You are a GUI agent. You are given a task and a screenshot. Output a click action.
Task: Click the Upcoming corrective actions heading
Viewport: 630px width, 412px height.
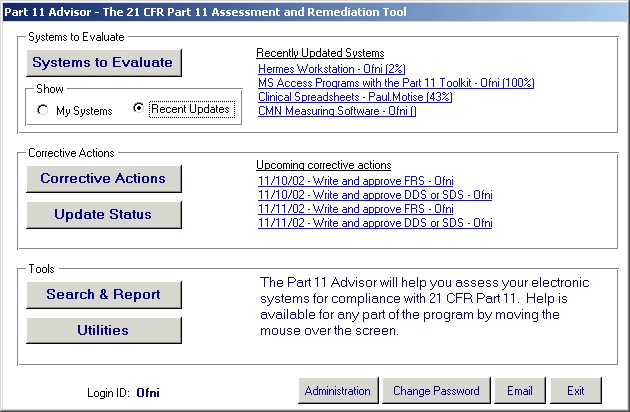[x=323, y=165]
